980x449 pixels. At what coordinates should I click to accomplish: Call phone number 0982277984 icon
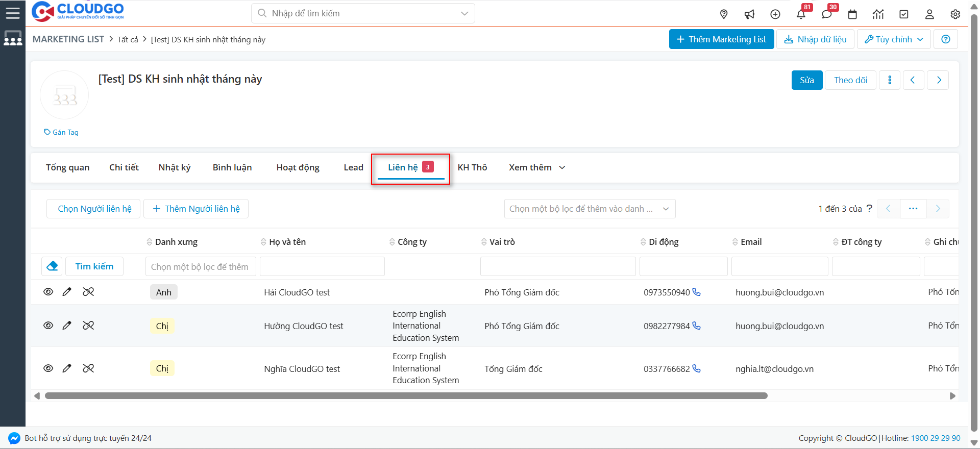pyautogui.click(x=697, y=326)
